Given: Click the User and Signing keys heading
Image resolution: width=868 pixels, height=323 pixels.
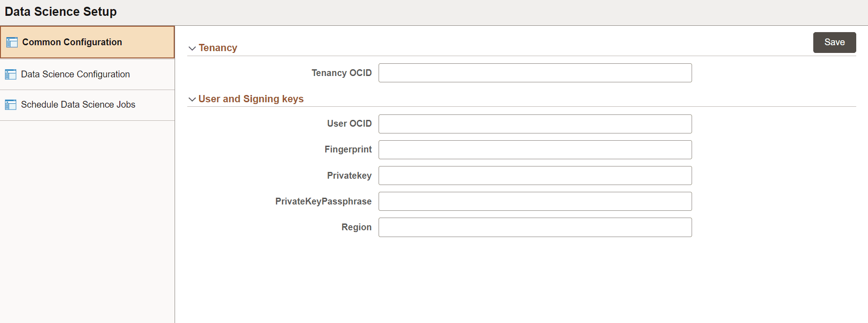Looking at the screenshot, I should (251, 99).
